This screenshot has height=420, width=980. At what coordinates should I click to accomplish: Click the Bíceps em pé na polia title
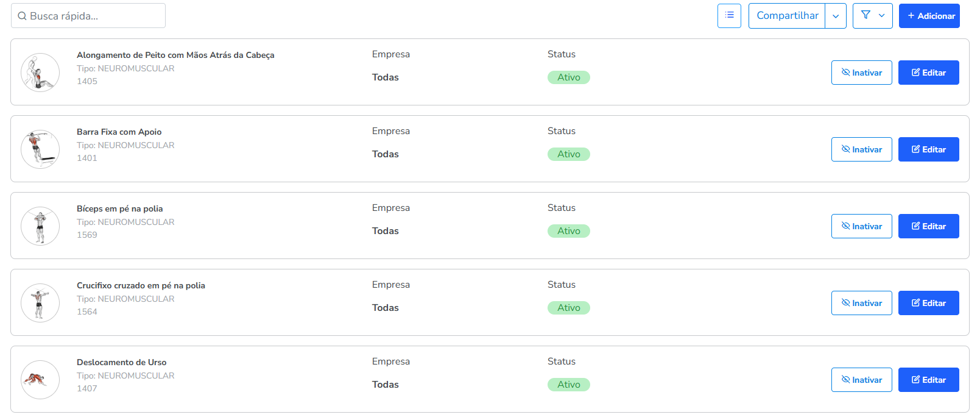click(x=119, y=208)
